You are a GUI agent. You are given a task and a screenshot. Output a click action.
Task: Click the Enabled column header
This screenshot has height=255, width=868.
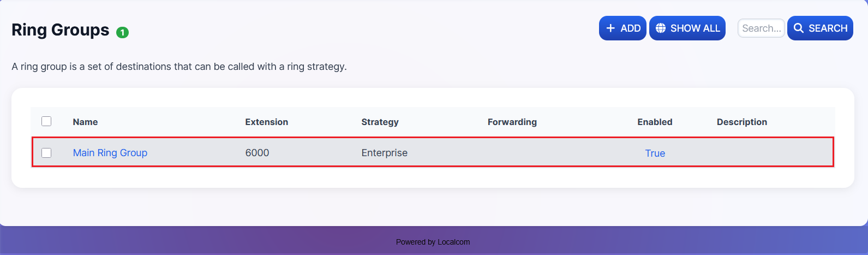pyautogui.click(x=655, y=122)
